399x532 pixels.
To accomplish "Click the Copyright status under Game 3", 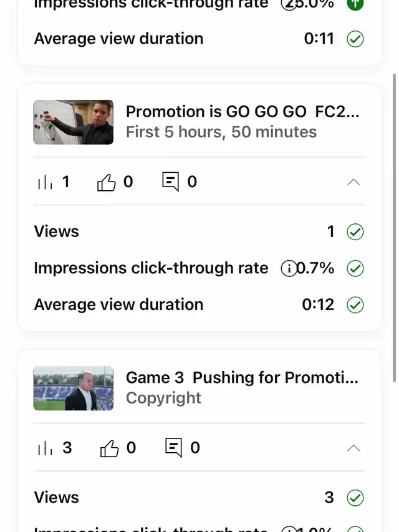I will tap(163, 398).
